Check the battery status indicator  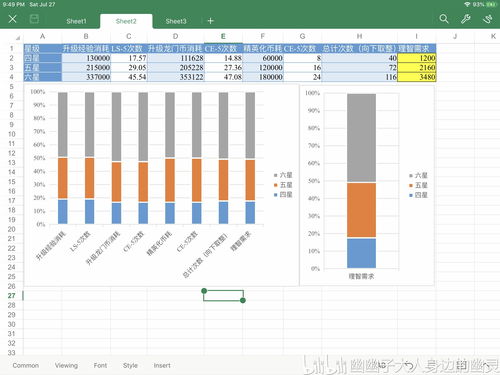tap(491, 5)
